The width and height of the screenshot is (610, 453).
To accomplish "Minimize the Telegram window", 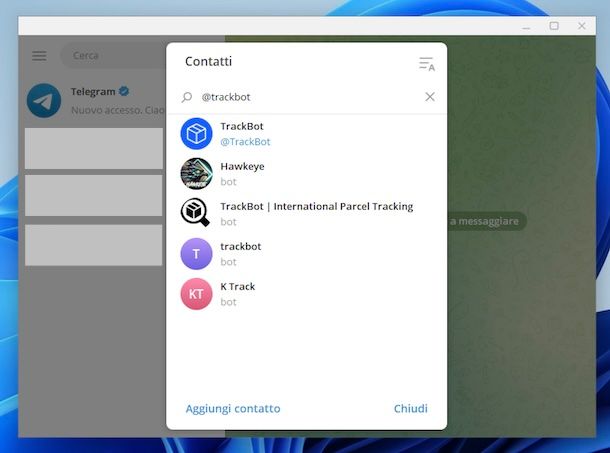I will click(526, 26).
